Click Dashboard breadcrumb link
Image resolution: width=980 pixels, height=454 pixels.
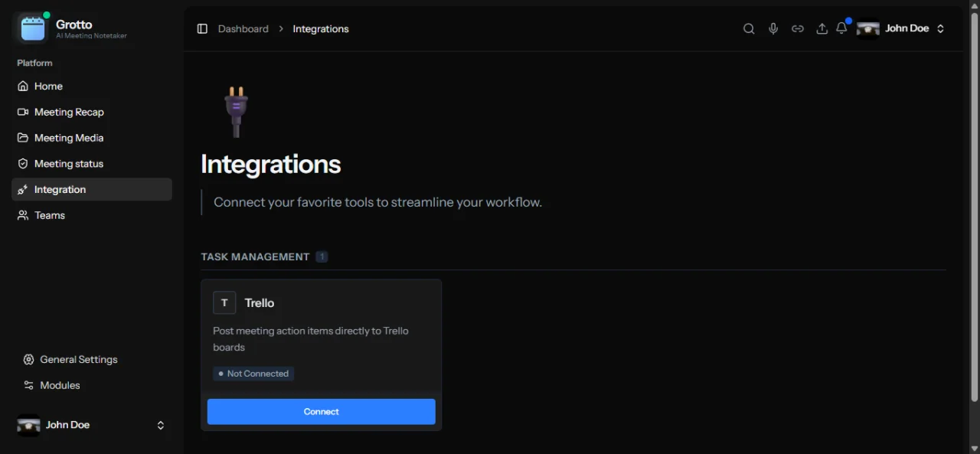(243, 28)
